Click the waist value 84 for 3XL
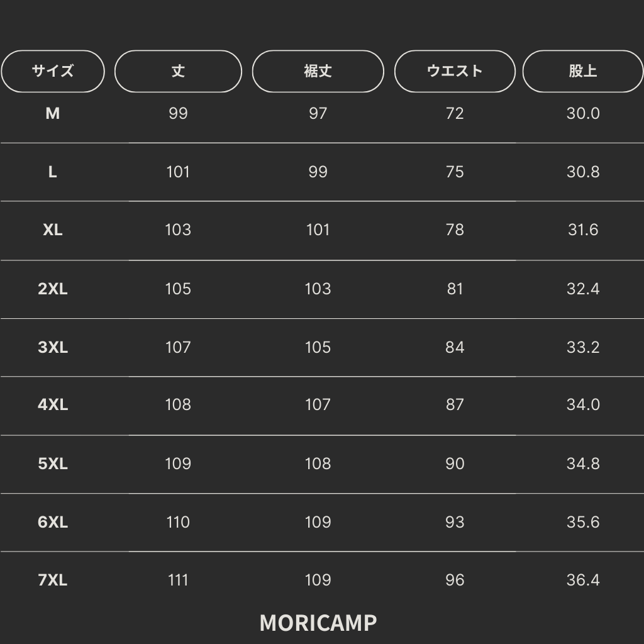This screenshot has width=644, height=644. click(x=455, y=347)
